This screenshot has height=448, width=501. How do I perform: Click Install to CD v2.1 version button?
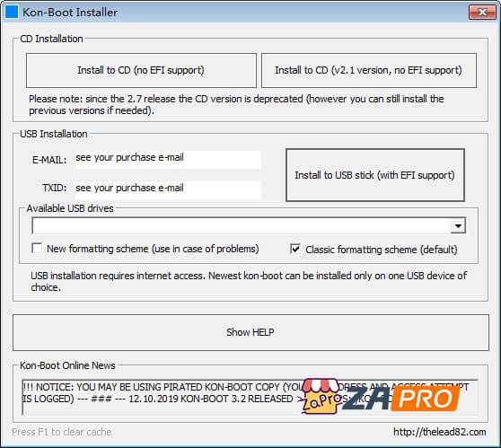tap(369, 70)
